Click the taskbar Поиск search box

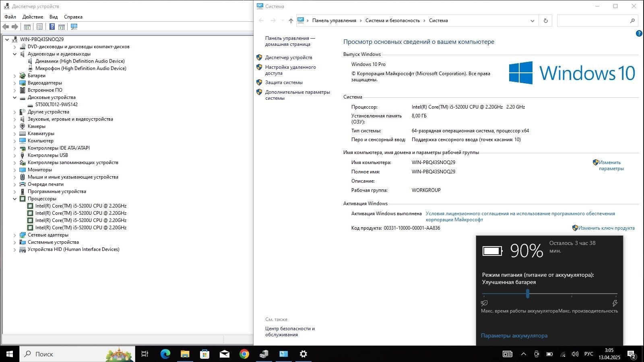77,354
